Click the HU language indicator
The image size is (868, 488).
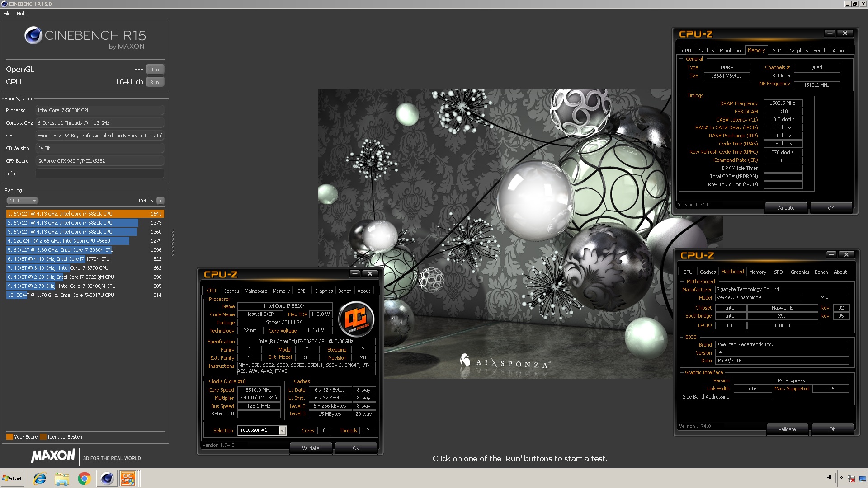[x=830, y=478]
